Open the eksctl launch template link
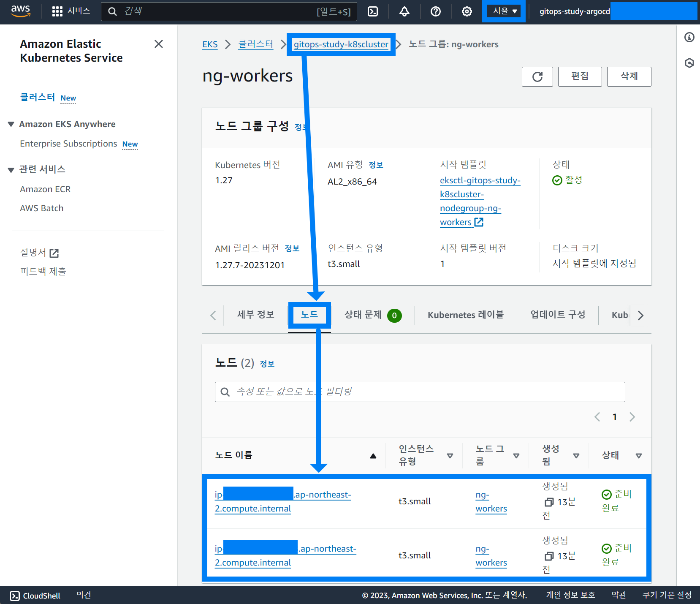 pos(480,201)
